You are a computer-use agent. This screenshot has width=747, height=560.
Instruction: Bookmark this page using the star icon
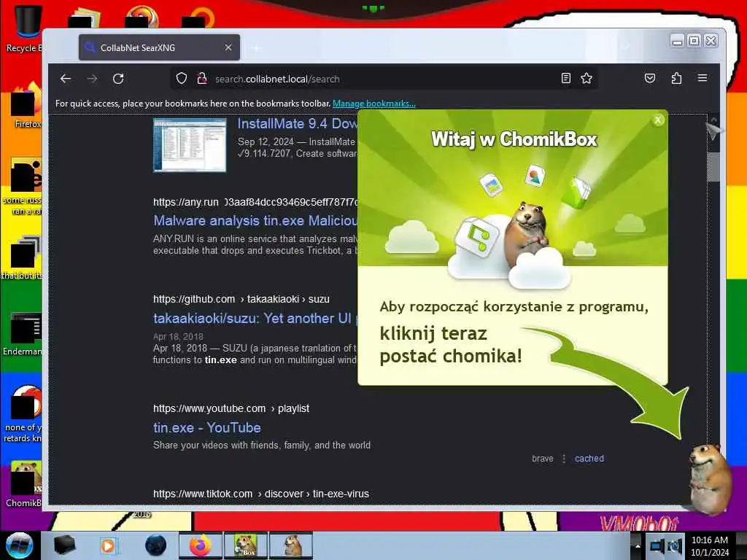pyautogui.click(x=587, y=78)
